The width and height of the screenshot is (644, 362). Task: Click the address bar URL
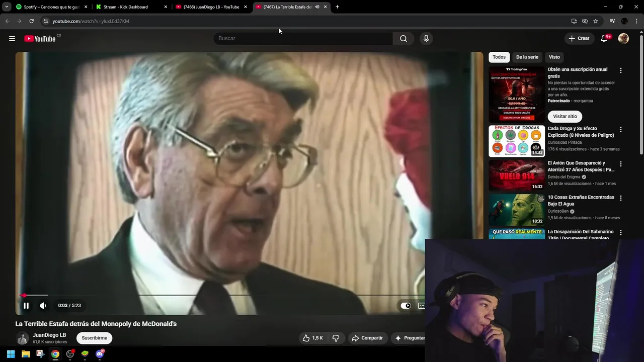91,21
